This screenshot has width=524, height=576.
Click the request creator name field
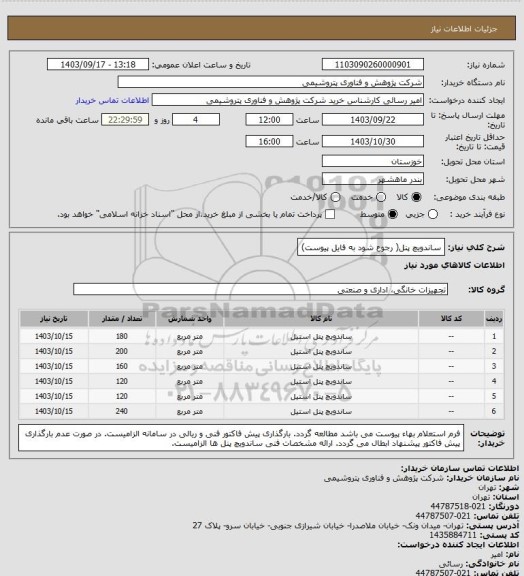[x=288, y=100]
